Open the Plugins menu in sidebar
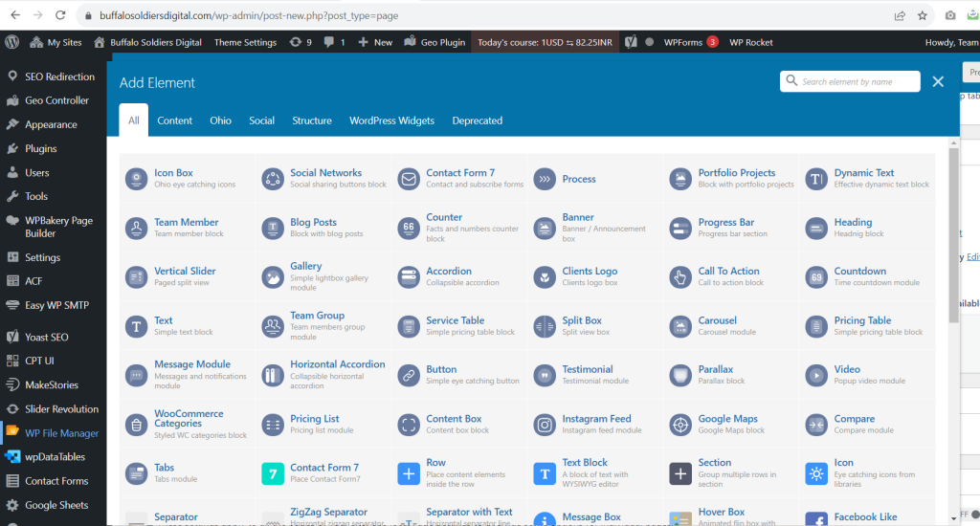 tap(41, 148)
